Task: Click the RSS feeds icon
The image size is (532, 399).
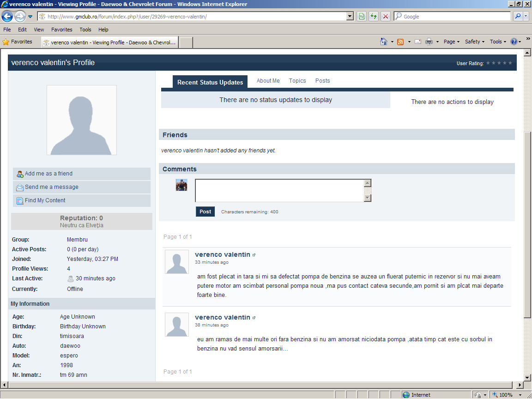Action: [400, 42]
